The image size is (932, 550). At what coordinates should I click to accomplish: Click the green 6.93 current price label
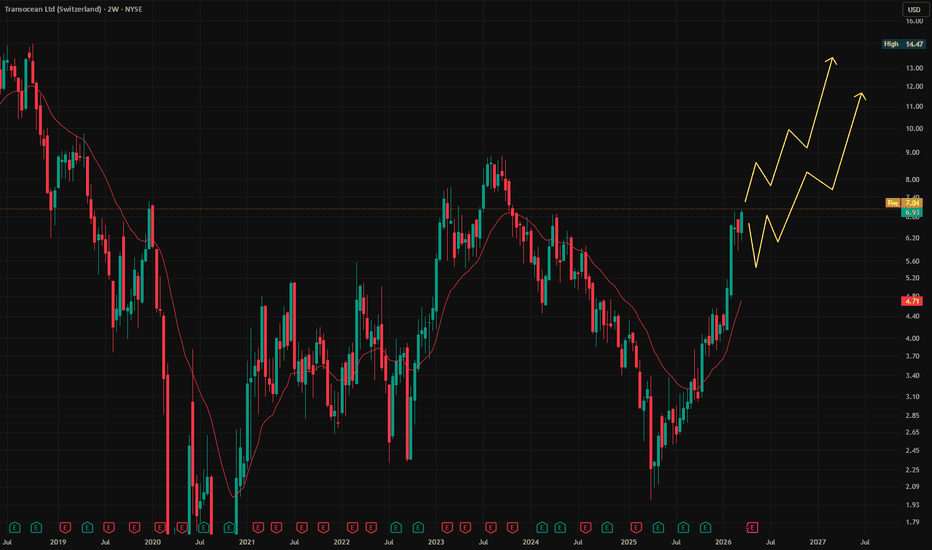(911, 212)
